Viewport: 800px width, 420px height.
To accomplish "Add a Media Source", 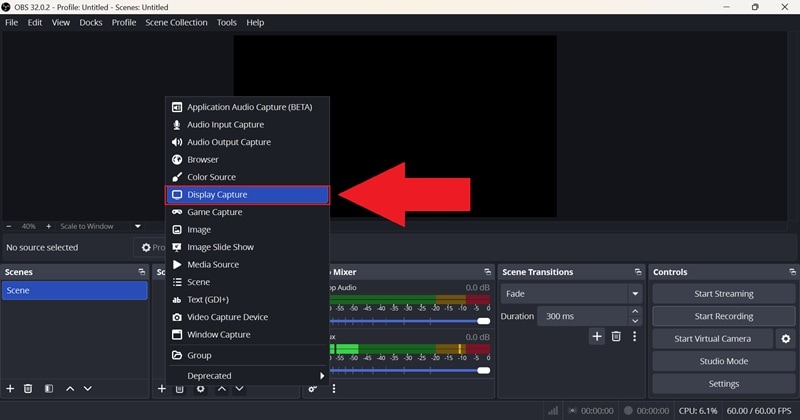I will pyautogui.click(x=247, y=264).
